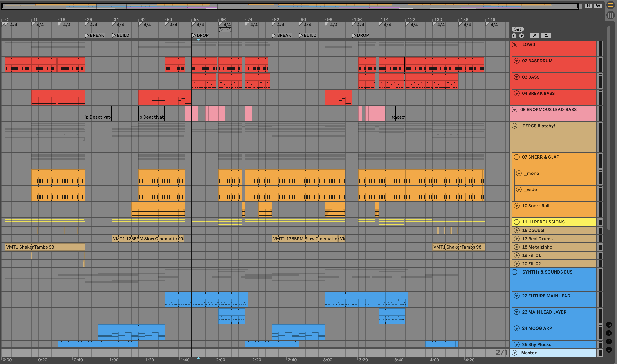
Task: Collapse the 04 BREAK BASS track
Action: coord(517,93)
